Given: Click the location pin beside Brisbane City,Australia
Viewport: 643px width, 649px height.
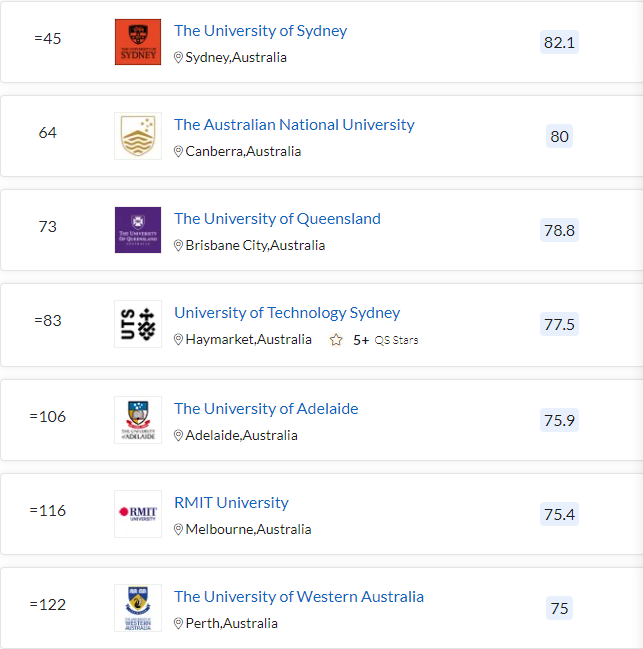Looking at the screenshot, I should [x=178, y=245].
